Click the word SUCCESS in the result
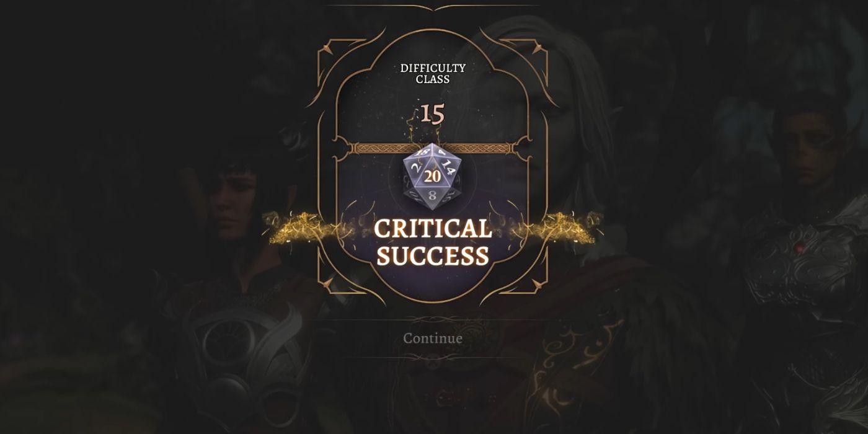Viewport: 868px width, 434px height. point(433,256)
